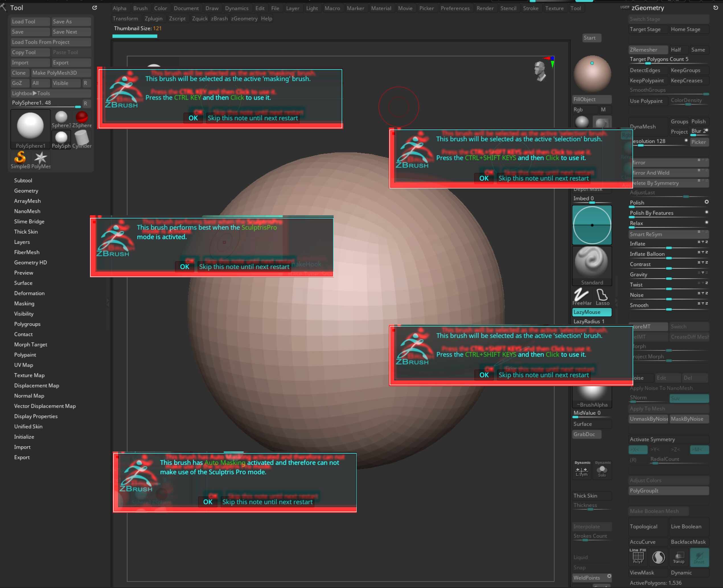This screenshot has width=723, height=588.
Task: Skip the Auto Masking note until restart
Action: 267,502
